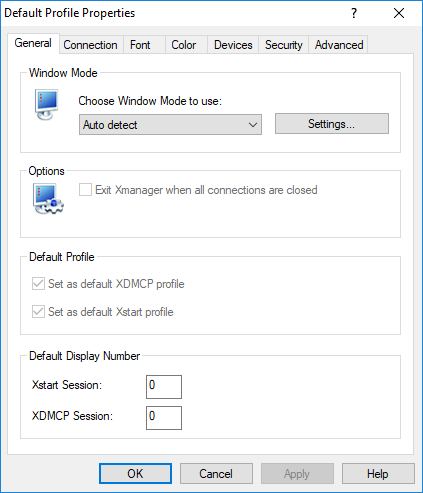The height and width of the screenshot is (493, 423).
Task: Focus the Xstart Session display number field
Action: click(x=164, y=387)
